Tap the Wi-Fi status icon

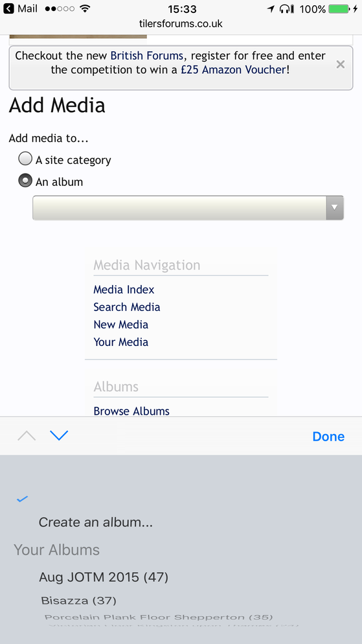(x=85, y=8)
